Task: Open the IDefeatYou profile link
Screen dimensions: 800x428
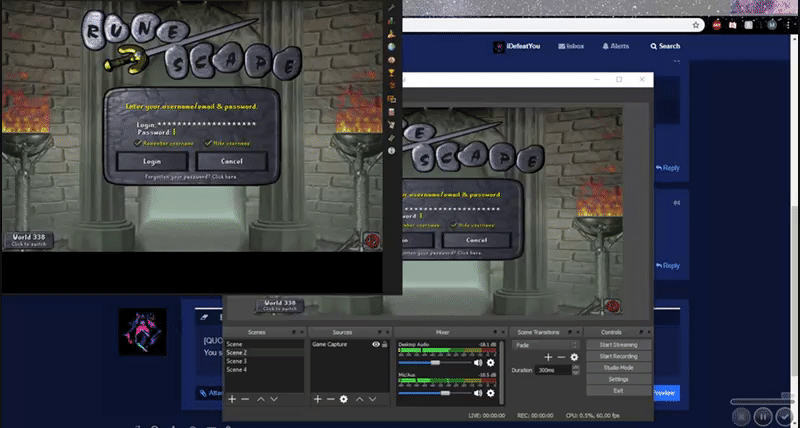Action: point(517,46)
